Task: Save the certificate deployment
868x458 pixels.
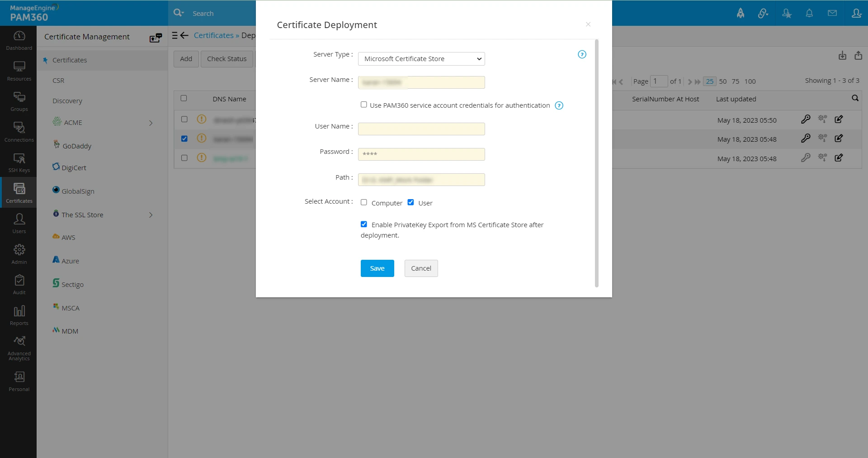Action: tap(377, 268)
